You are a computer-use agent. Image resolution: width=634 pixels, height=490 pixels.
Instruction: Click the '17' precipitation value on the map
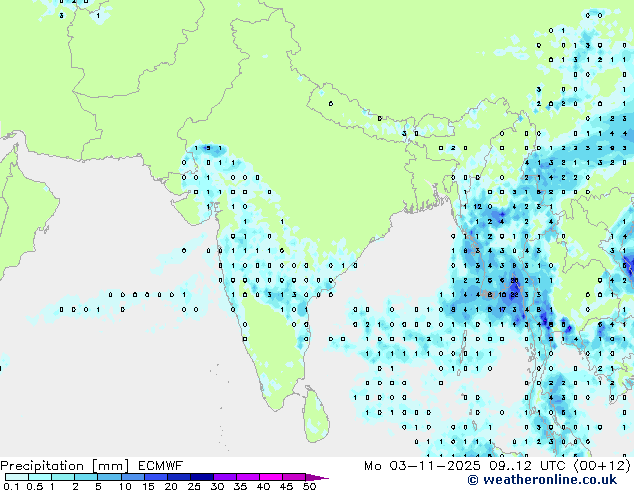(502, 310)
